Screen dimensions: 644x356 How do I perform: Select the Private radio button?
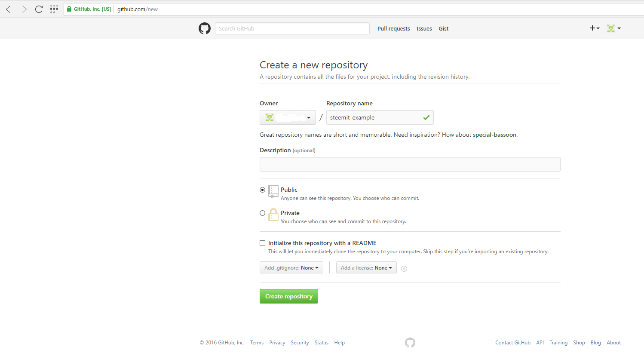coord(262,213)
